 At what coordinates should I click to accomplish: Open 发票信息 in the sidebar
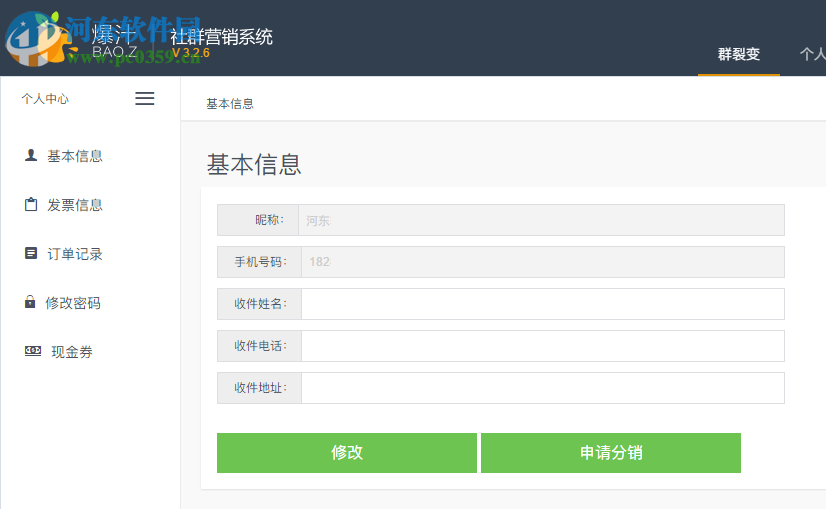pos(74,205)
